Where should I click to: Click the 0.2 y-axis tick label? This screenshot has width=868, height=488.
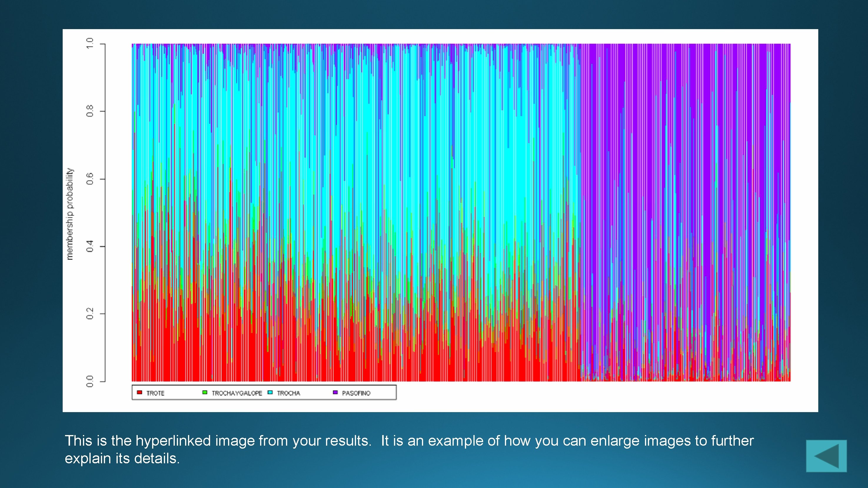[x=90, y=314]
